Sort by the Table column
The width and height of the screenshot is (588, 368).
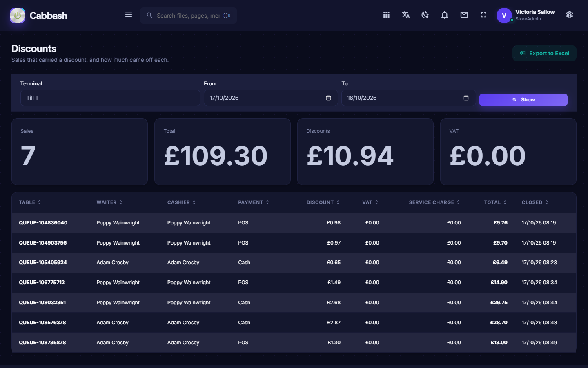pos(30,202)
